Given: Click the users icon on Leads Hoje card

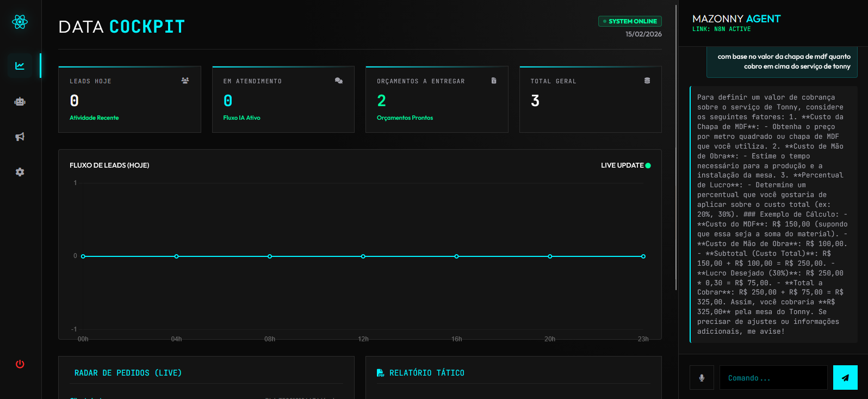Looking at the screenshot, I should (185, 81).
